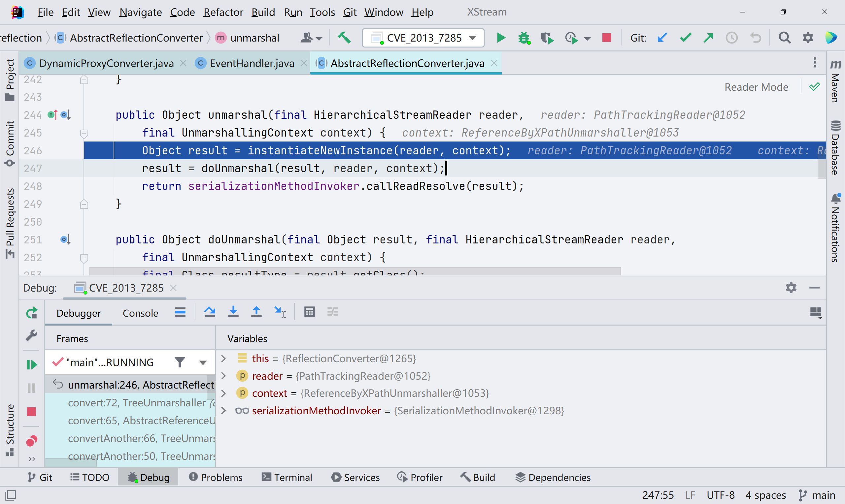Open the Evaluate Expression calculator icon

309,312
